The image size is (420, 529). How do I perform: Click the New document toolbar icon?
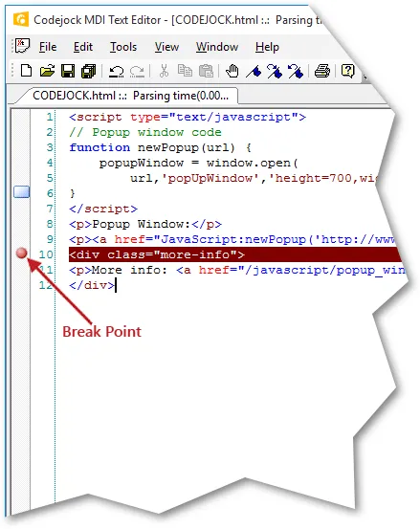(x=27, y=71)
